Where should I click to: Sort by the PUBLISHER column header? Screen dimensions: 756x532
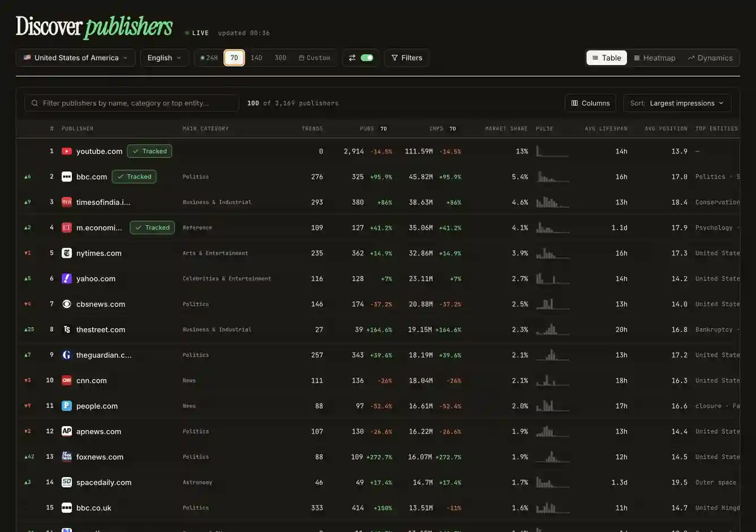click(x=78, y=128)
